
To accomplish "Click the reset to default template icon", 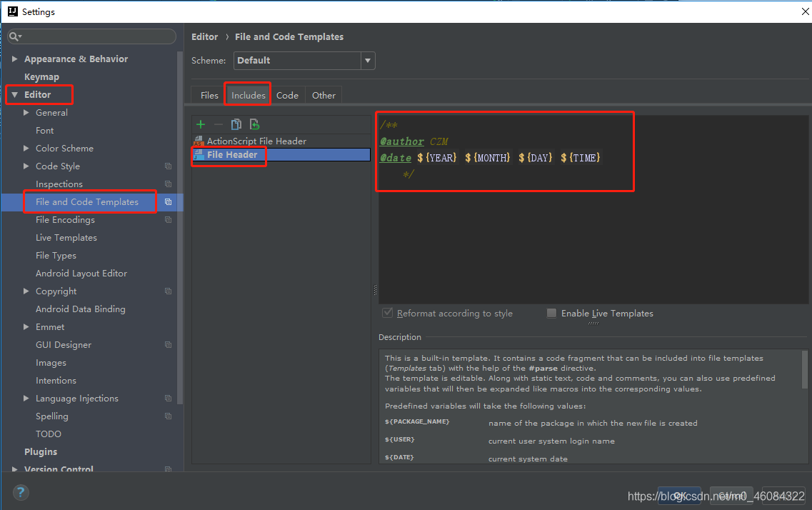I will click(254, 124).
